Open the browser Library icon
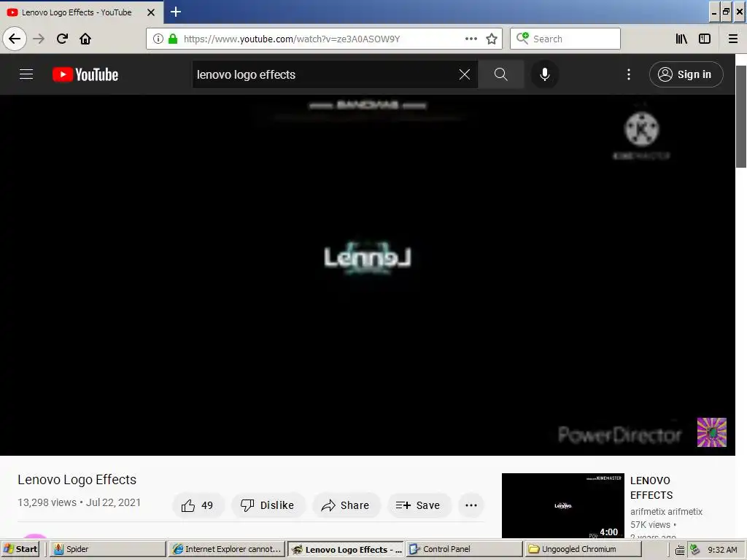Image resolution: width=747 pixels, height=560 pixels. 682,39
